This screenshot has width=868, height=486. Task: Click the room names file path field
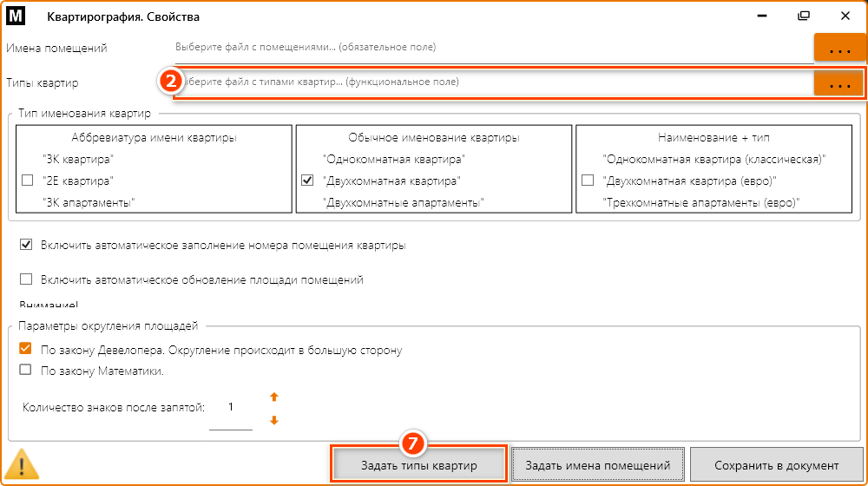[490, 47]
